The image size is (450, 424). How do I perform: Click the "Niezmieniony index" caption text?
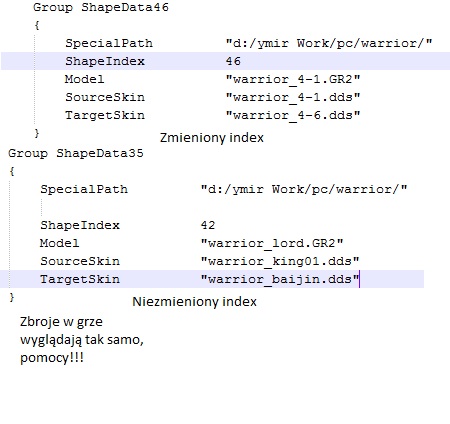[194, 302]
